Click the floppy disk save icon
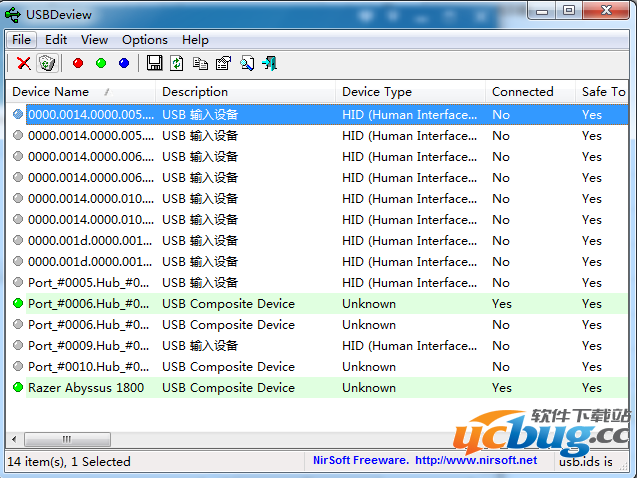The width and height of the screenshot is (637, 478). [154, 63]
